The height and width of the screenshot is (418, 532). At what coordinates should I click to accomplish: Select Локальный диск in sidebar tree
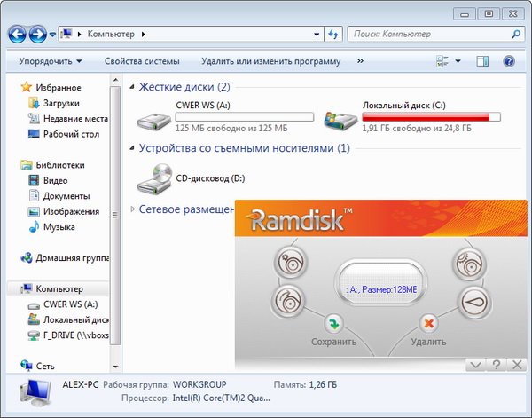click(x=76, y=319)
